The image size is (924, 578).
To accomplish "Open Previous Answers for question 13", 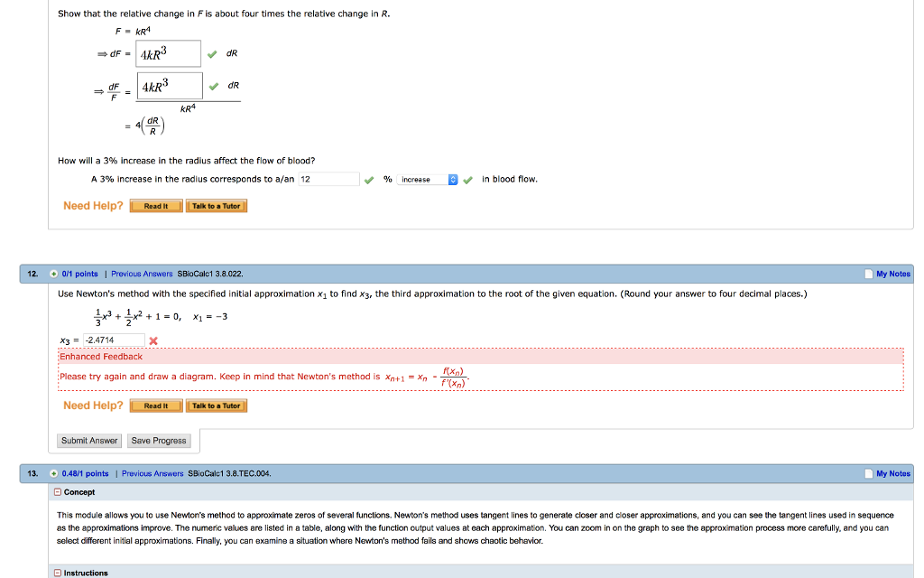I will pyautogui.click(x=152, y=473).
